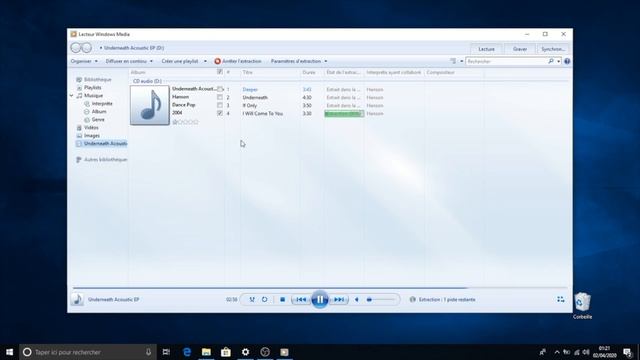Click Arrêter l'extraction button
The image size is (640, 360).
(238, 61)
